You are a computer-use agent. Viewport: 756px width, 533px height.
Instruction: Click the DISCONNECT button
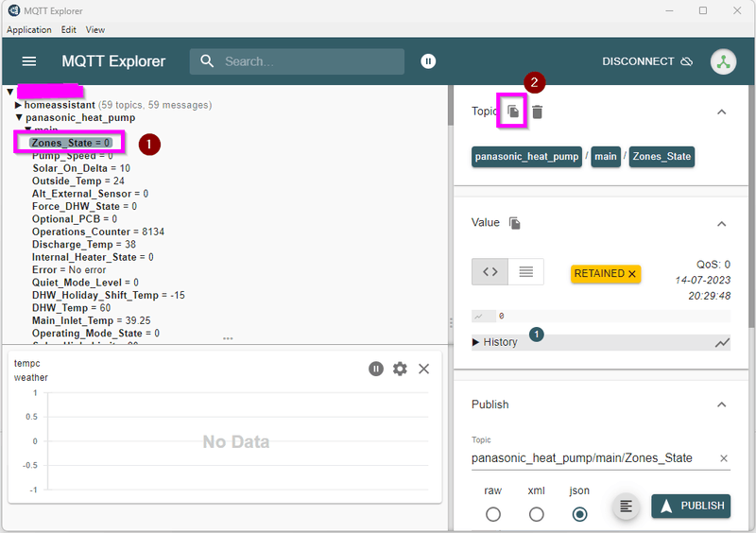pos(646,61)
